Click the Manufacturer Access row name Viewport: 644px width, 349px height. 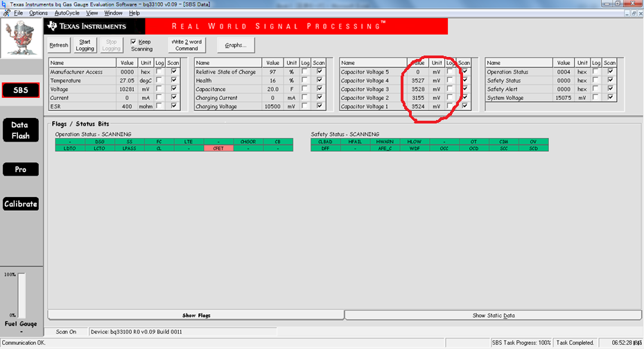[x=76, y=72]
